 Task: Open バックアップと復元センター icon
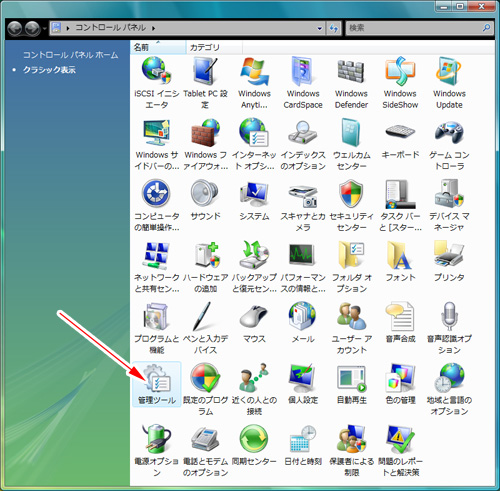[254, 255]
